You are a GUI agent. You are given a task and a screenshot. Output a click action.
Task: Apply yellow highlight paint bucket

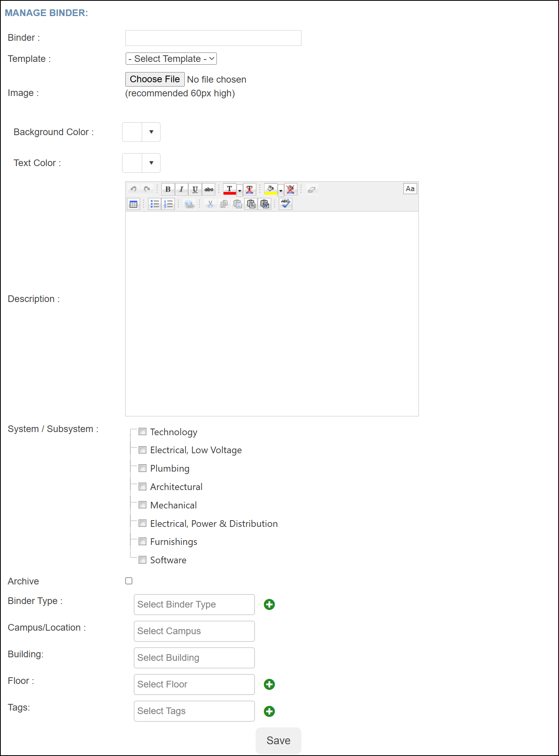tap(270, 189)
